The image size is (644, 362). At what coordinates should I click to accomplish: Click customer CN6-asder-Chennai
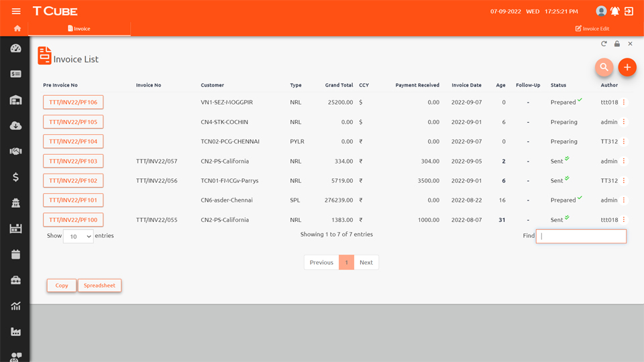pos(227,200)
